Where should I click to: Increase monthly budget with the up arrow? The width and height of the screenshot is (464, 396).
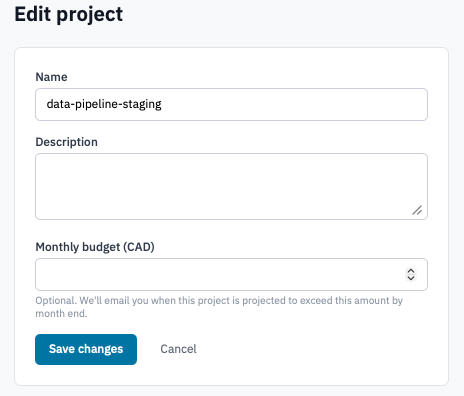click(x=411, y=271)
